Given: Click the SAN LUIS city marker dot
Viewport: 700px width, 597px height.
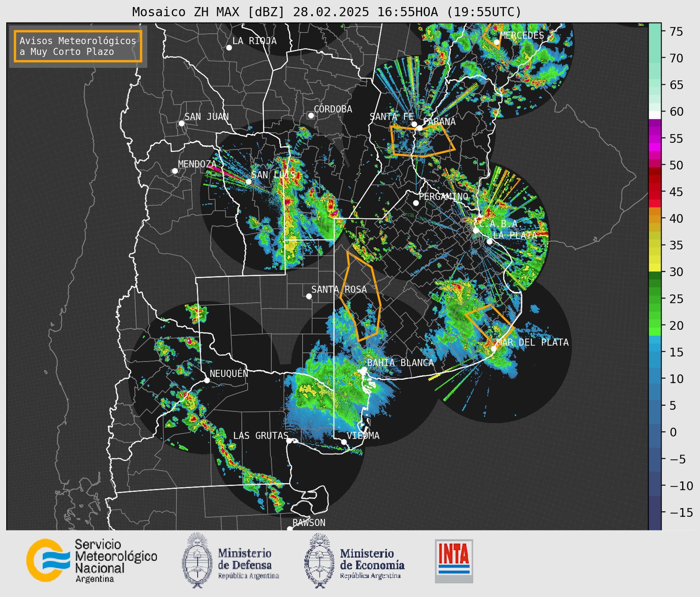Looking at the screenshot, I should 249,181.
